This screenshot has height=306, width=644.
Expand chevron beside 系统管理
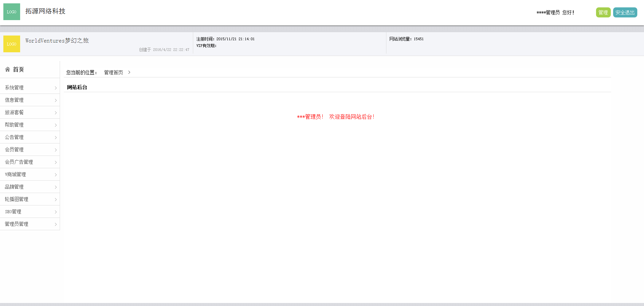tap(56, 88)
